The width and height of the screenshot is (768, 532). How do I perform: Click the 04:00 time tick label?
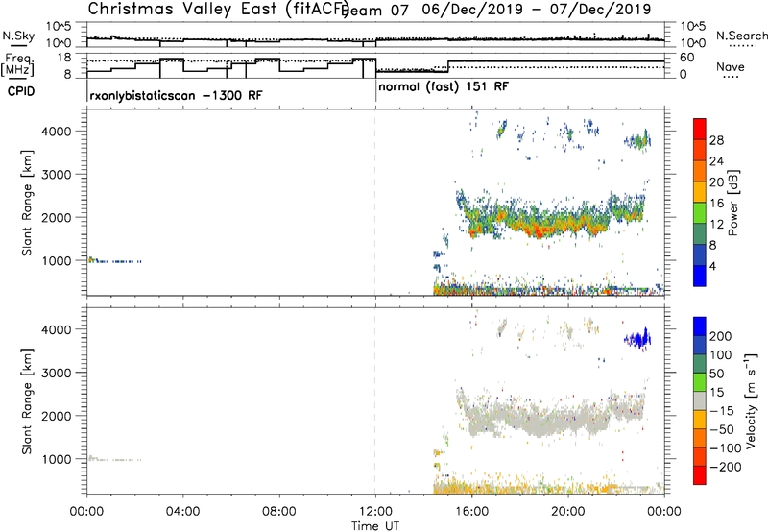(182, 512)
